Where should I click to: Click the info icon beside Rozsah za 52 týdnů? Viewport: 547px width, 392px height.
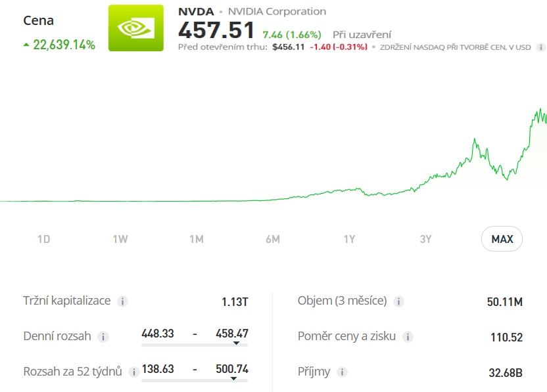(134, 371)
